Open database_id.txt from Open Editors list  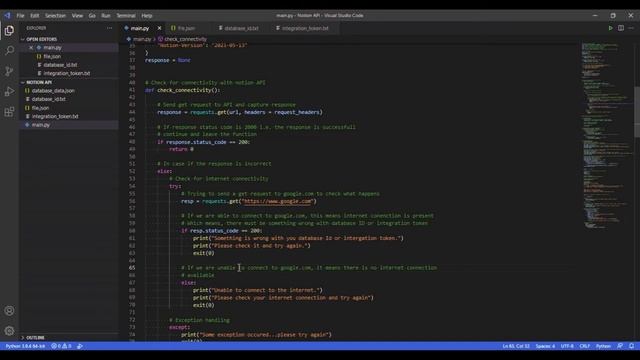point(60,65)
